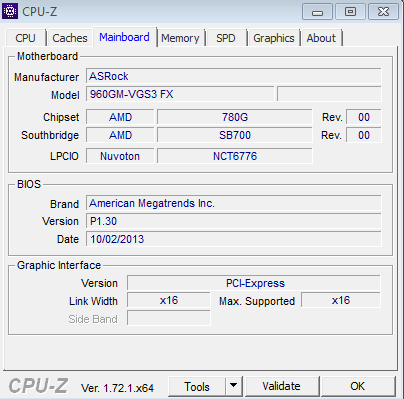Click the Southbridge Rev. 00 field

364,135
